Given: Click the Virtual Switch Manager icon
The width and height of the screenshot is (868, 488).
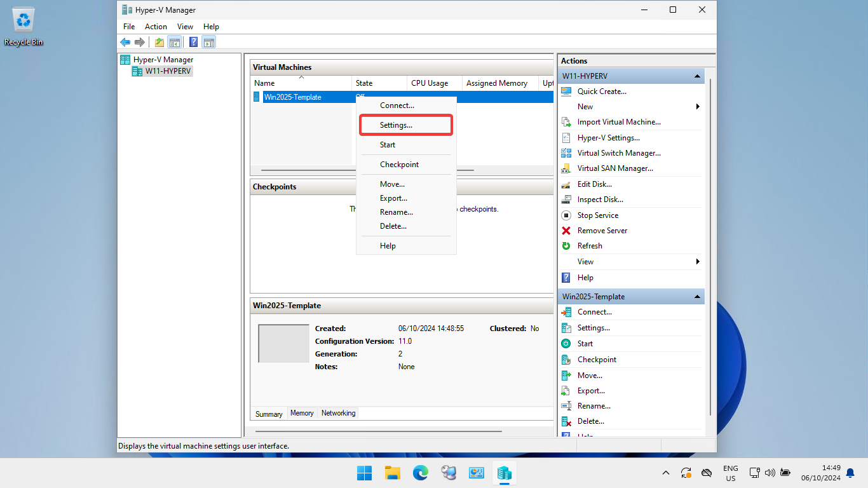Looking at the screenshot, I should point(566,153).
